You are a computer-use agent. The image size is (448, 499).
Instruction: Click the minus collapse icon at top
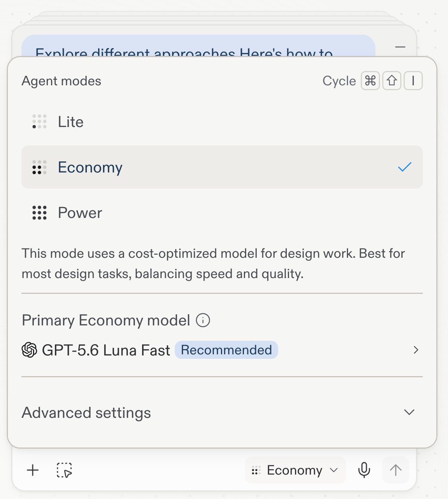(400, 47)
